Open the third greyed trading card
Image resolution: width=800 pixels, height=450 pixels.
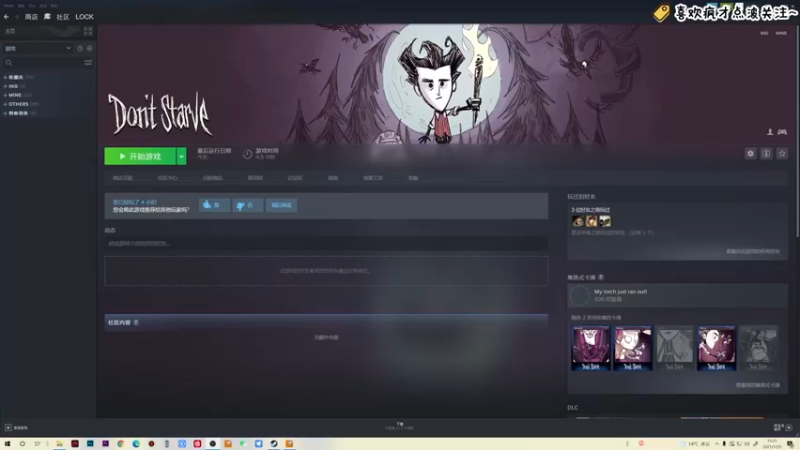coord(674,348)
